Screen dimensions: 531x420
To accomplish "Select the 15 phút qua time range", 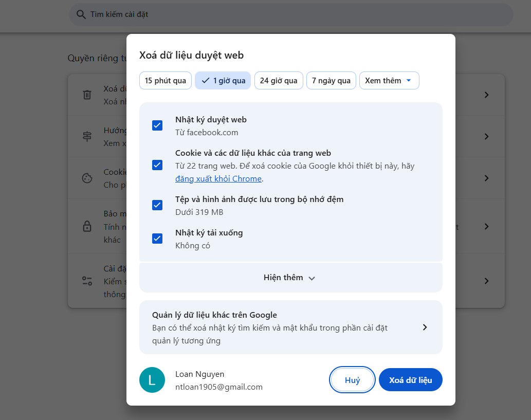I will coord(165,81).
